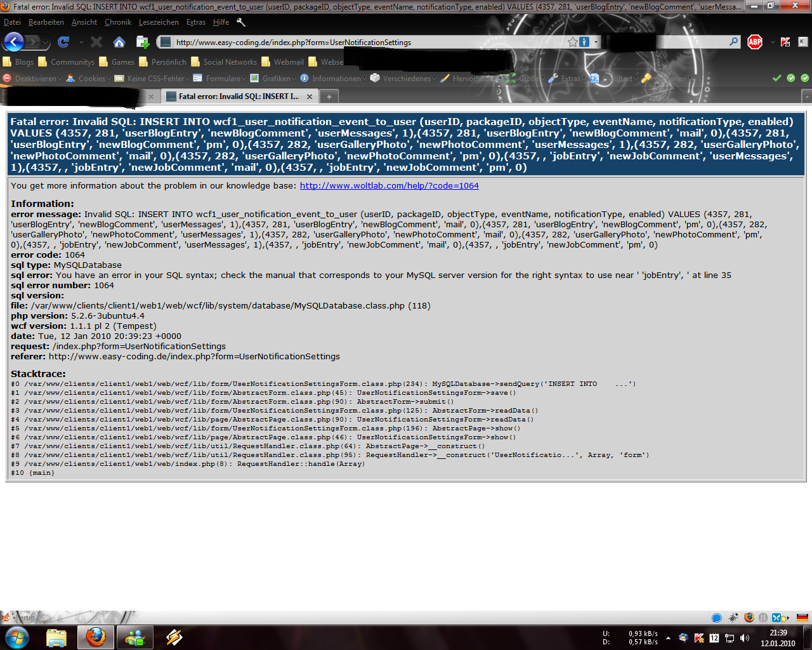Open the Chronik menu

pyautogui.click(x=118, y=22)
